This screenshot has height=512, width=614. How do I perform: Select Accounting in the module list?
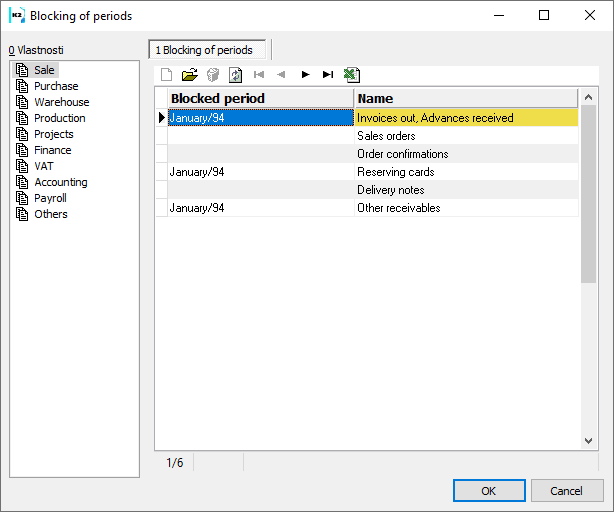tap(61, 182)
